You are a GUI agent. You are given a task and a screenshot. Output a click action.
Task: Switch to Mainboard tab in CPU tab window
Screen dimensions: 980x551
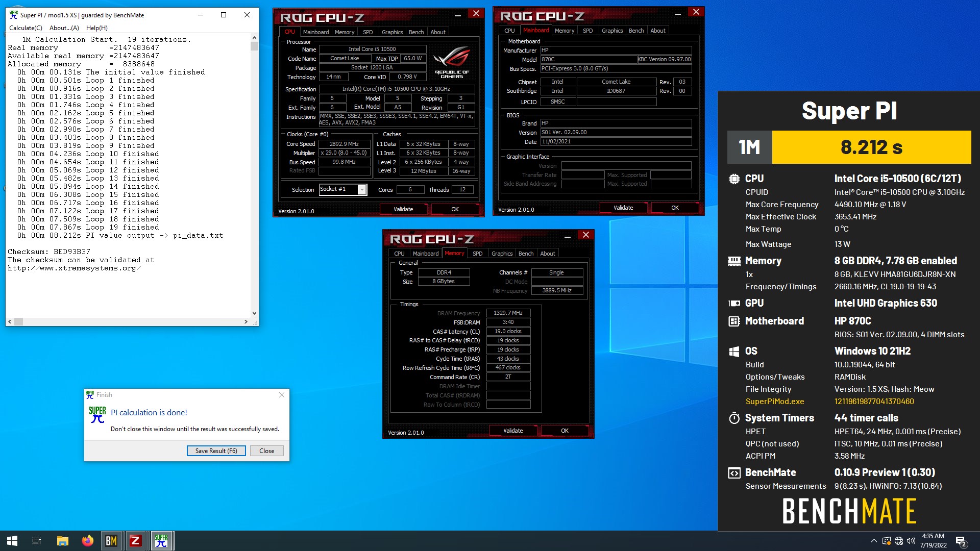pyautogui.click(x=316, y=32)
